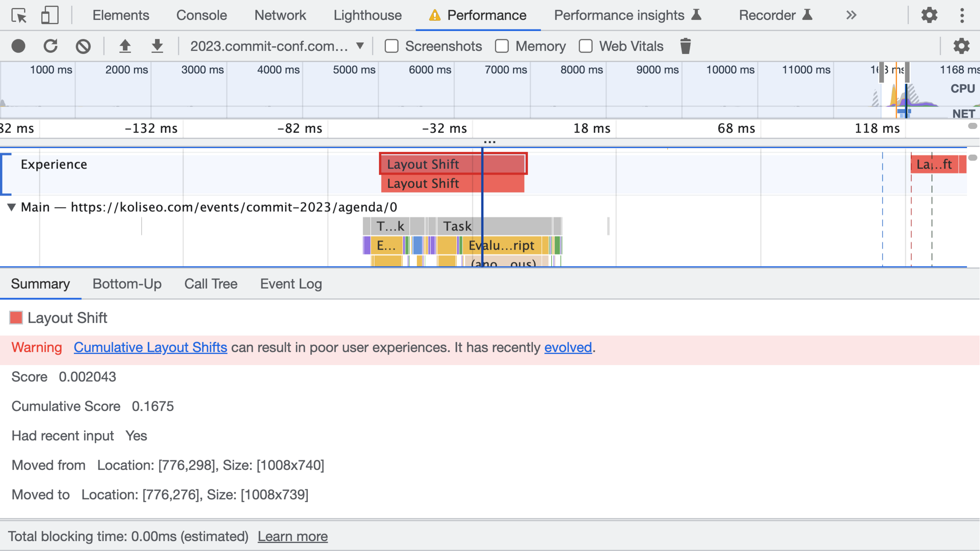Open the Cumulative Layout Shifts link
This screenshot has height=551, width=980.
point(150,347)
